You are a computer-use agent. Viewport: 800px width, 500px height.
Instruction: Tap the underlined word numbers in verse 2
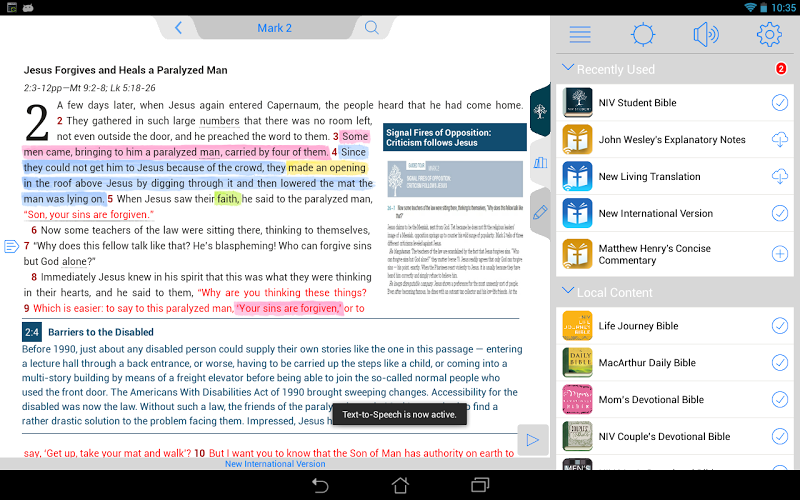click(x=219, y=121)
